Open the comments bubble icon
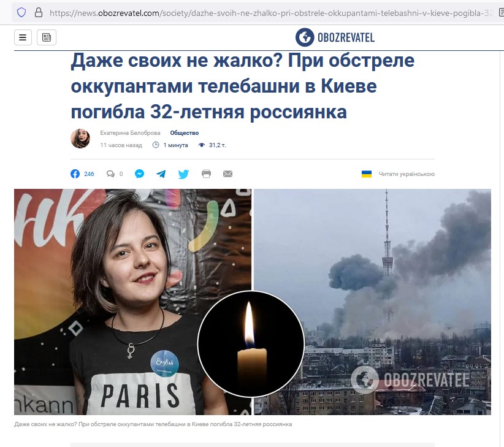Screen dimensions: 504x447 coord(110,174)
